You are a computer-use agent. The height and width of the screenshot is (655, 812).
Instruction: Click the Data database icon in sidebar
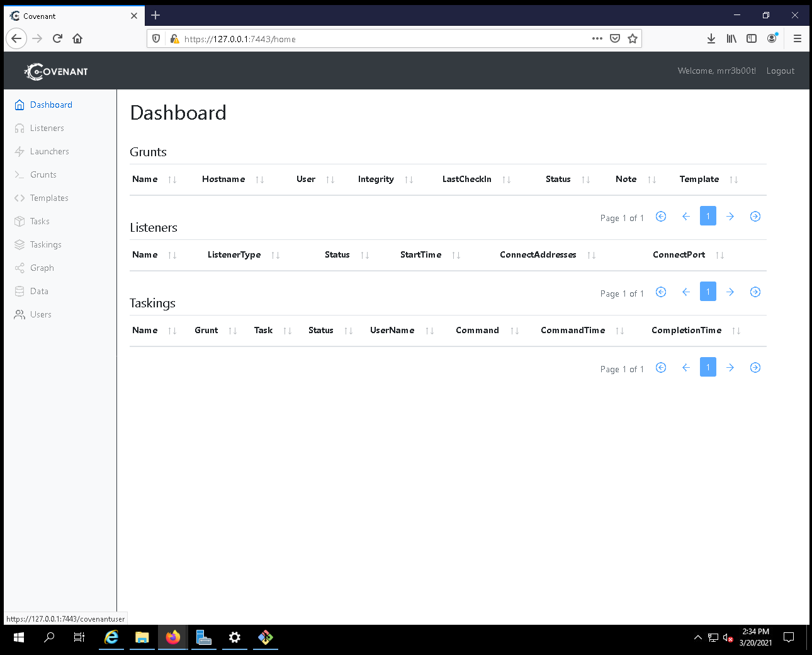(x=20, y=291)
